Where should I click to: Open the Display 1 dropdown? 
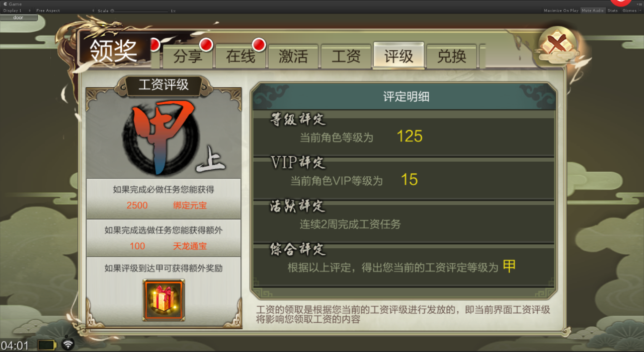coord(17,11)
